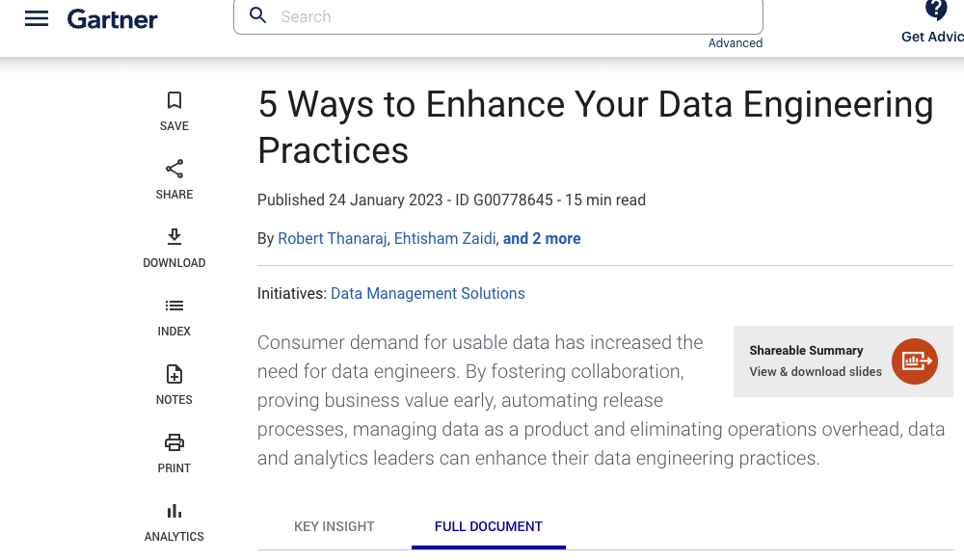964x560 pixels.
Task: Open Advanced search options
Action: [736, 42]
